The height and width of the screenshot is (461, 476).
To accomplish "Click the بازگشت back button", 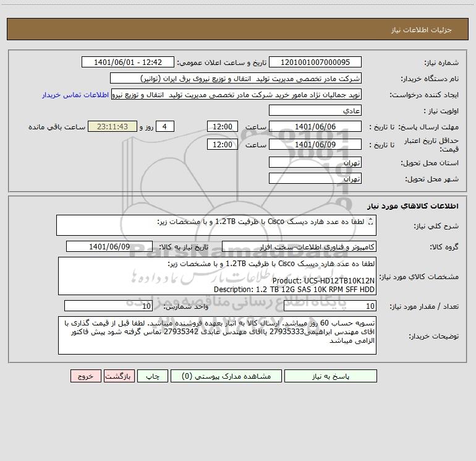I will pyautogui.click(x=119, y=376).
